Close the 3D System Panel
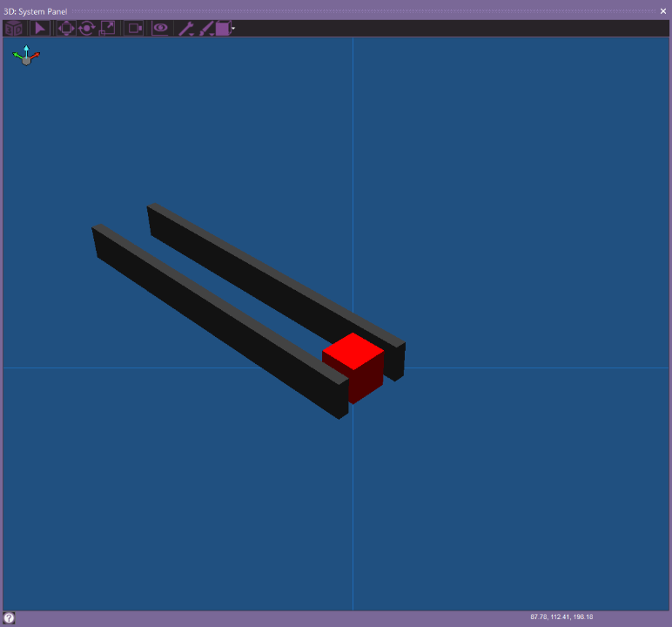 pyautogui.click(x=663, y=10)
